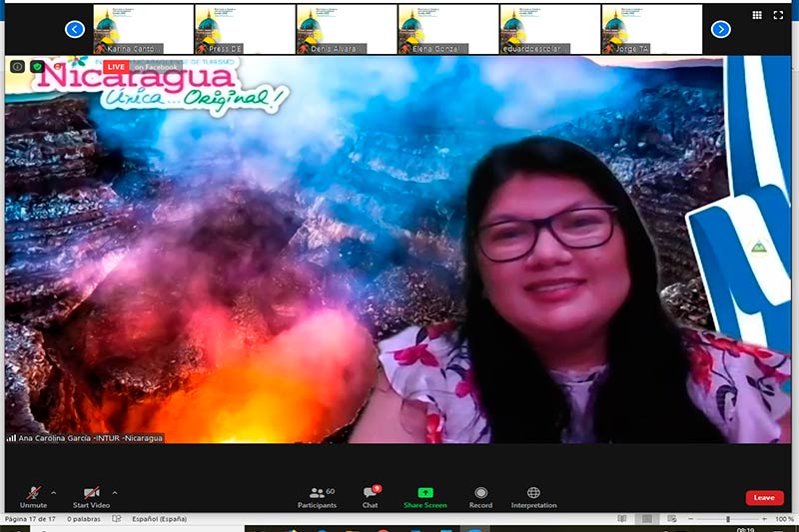799x532 pixels.
Task: Click the green encryption shield icon
Action: pos(37,67)
